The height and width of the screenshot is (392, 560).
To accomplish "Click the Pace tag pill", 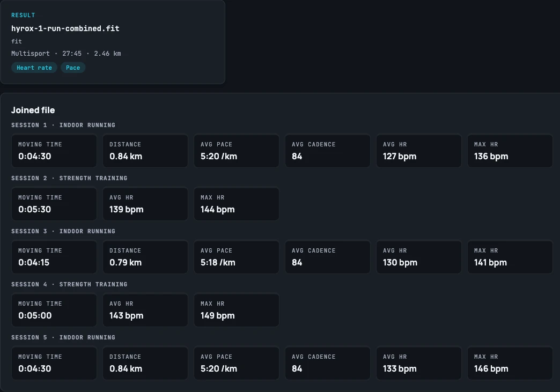I will coord(73,68).
